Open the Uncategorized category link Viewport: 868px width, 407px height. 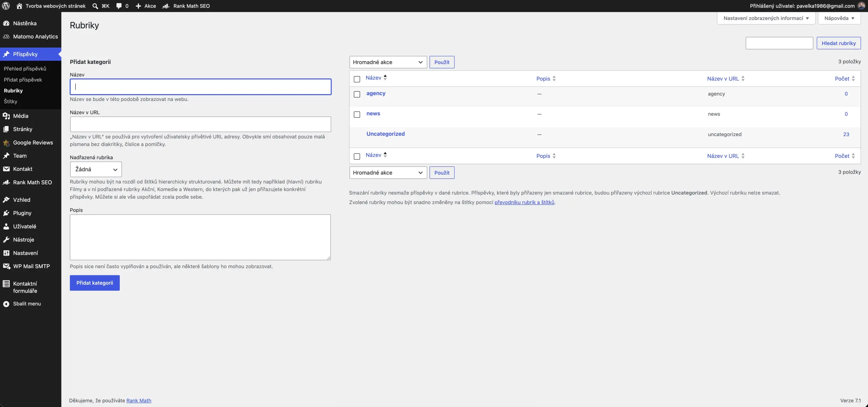tap(385, 134)
